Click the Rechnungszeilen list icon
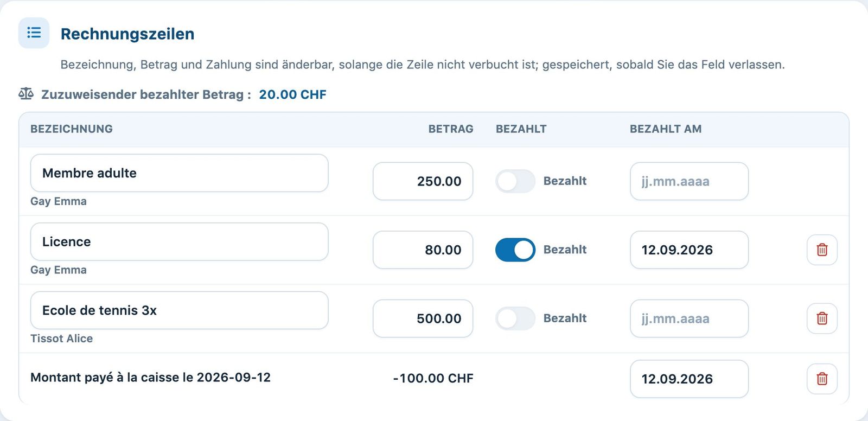 pyautogui.click(x=34, y=33)
